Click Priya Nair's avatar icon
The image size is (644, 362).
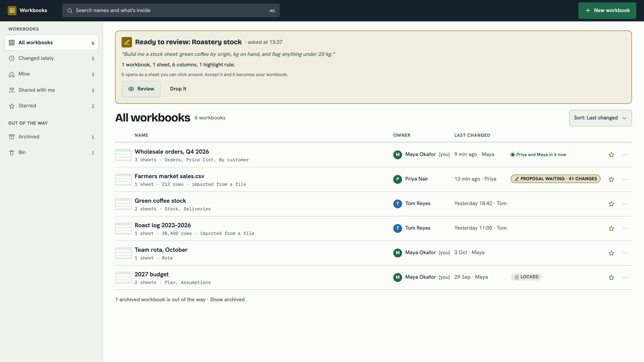pos(397,179)
